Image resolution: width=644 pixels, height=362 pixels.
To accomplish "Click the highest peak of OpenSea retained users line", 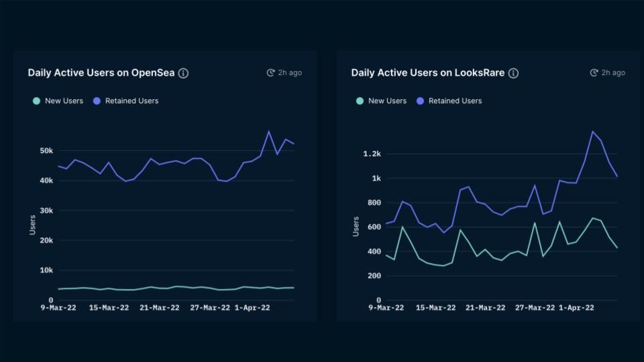I will [x=269, y=131].
